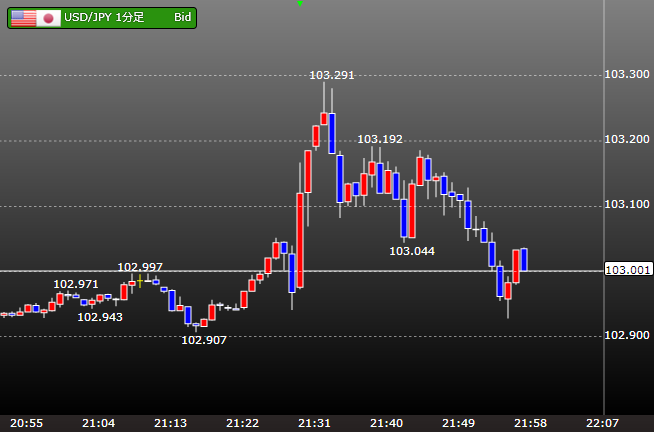Click the Japan flag icon
The image size is (654, 432).
click(x=48, y=18)
